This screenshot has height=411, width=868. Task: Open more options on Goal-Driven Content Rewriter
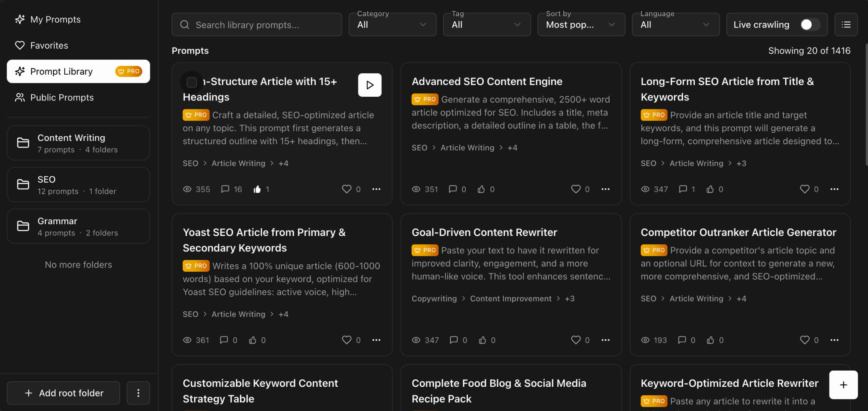(x=606, y=340)
